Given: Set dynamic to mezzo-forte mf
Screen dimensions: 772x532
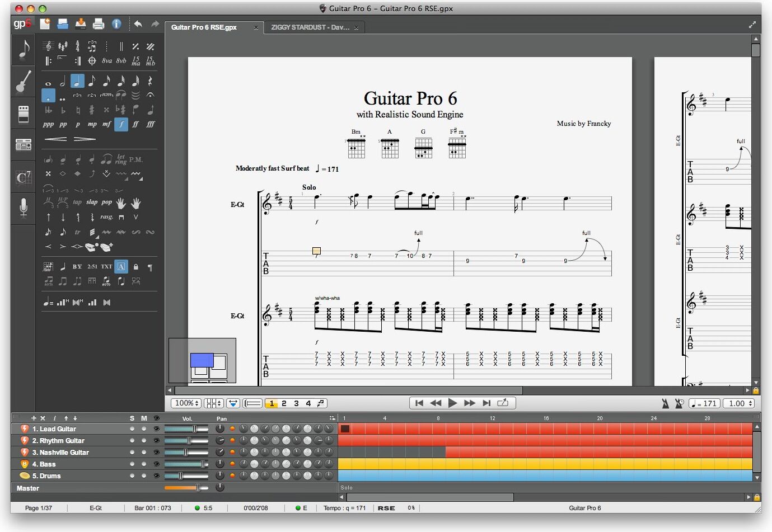Looking at the screenshot, I should tap(106, 124).
